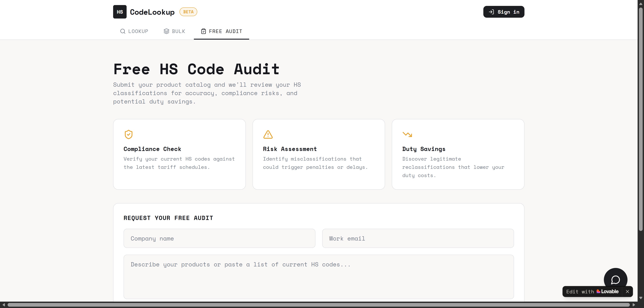Click the Risk Assessment warning triangle icon

pos(268,134)
